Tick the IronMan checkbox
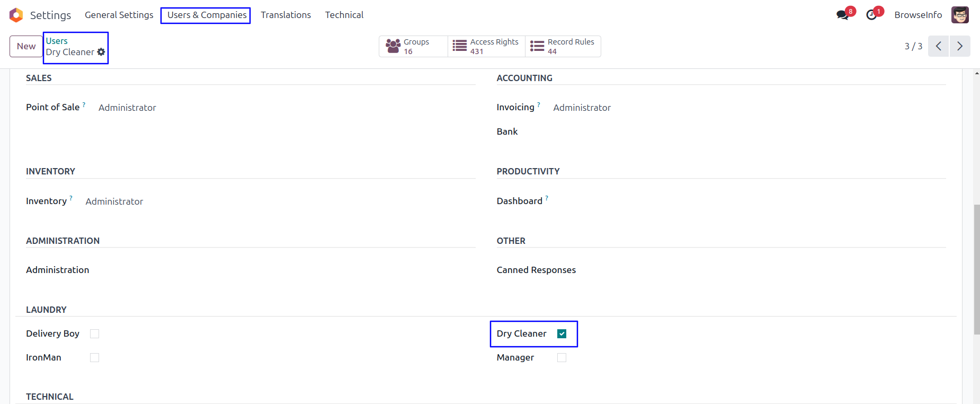The width and height of the screenshot is (980, 404). [95, 357]
